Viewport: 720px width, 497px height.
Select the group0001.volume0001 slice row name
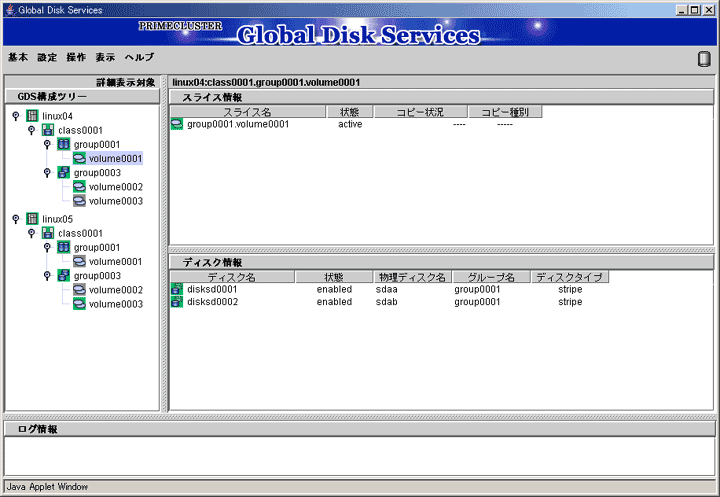click(238, 124)
